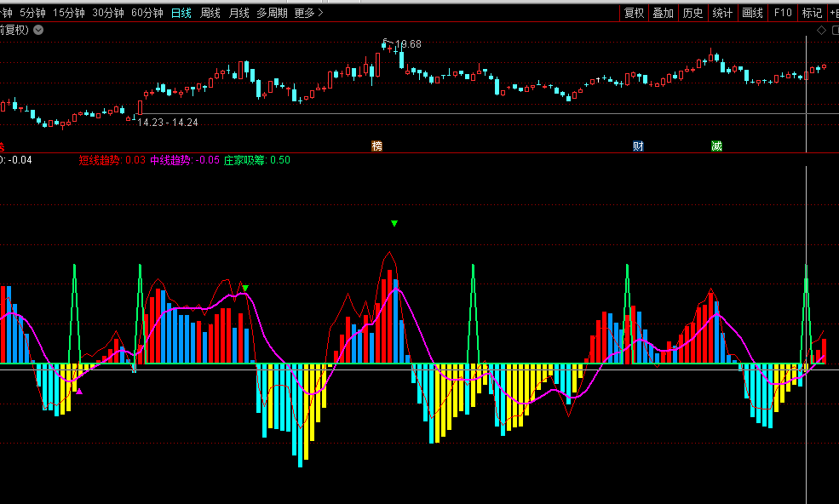Click the 短线趋势 indicator label
Image resolution: width=839 pixels, height=504 pixels.
(101, 160)
